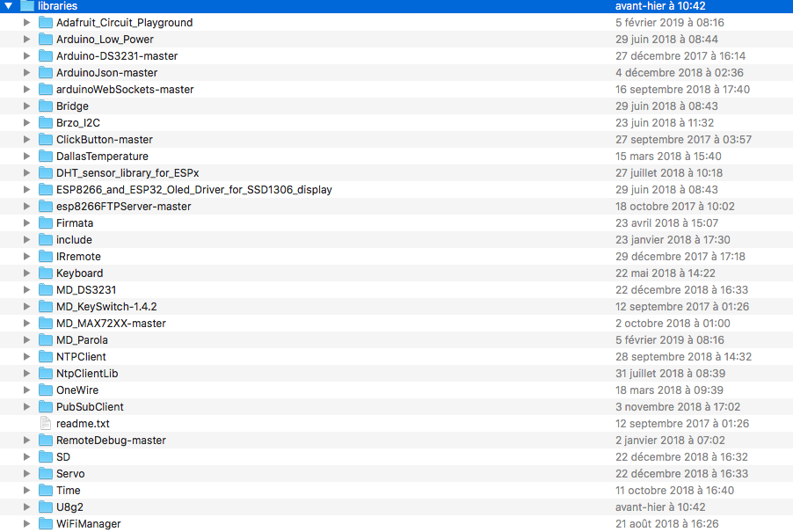Expand the U8g2 folder triangle
This screenshot has width=793, height=532.
point(26,506)
